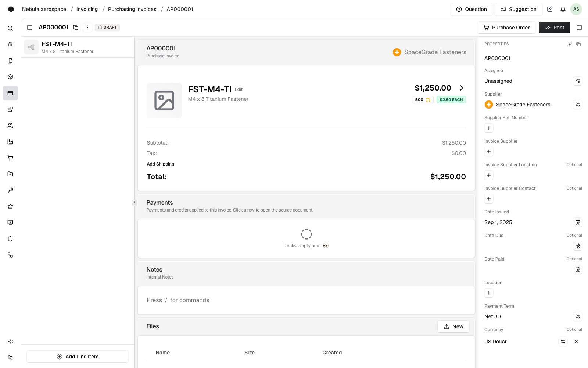The image size is (588, 368).
Task: Click the 500 quantity badge
Action: click(x=423, y=100)
